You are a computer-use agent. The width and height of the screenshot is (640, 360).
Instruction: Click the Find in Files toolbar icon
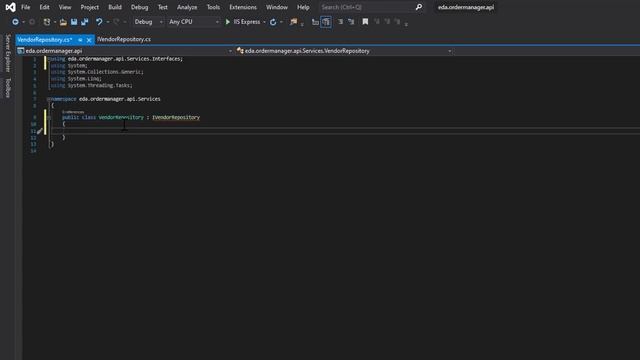click(293, 22)
